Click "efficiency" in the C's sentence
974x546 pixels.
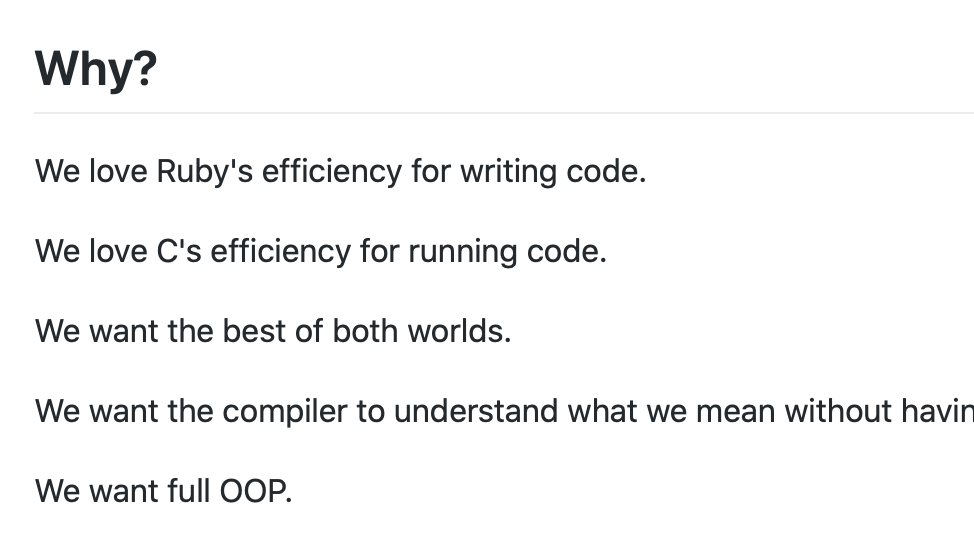(281, 252)
